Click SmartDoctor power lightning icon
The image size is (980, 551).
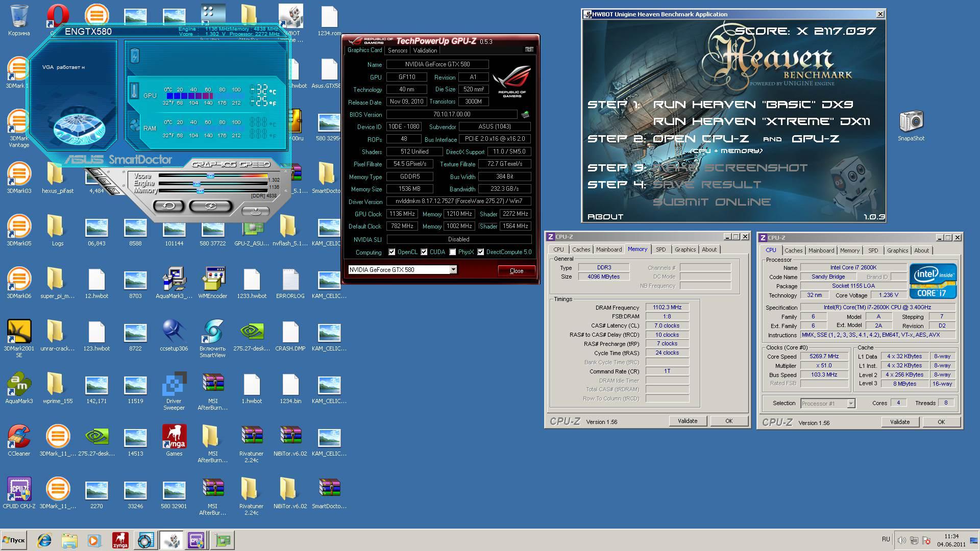(x=134, y=56)
